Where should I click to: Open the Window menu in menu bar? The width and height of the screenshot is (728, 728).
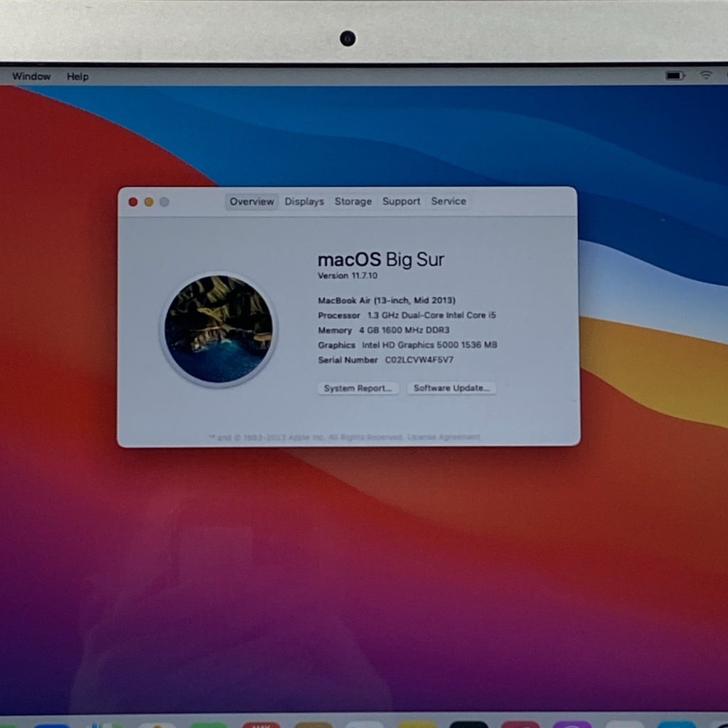31,76
